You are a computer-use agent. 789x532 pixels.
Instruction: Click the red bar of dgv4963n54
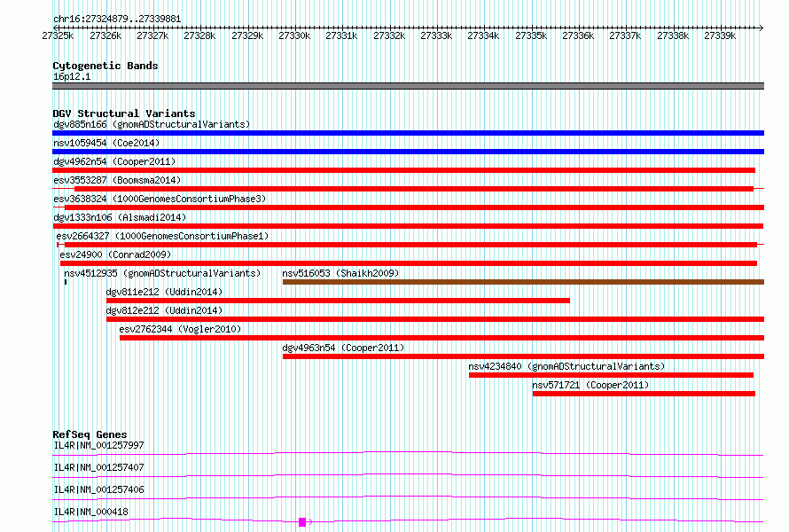coord(523,356)
